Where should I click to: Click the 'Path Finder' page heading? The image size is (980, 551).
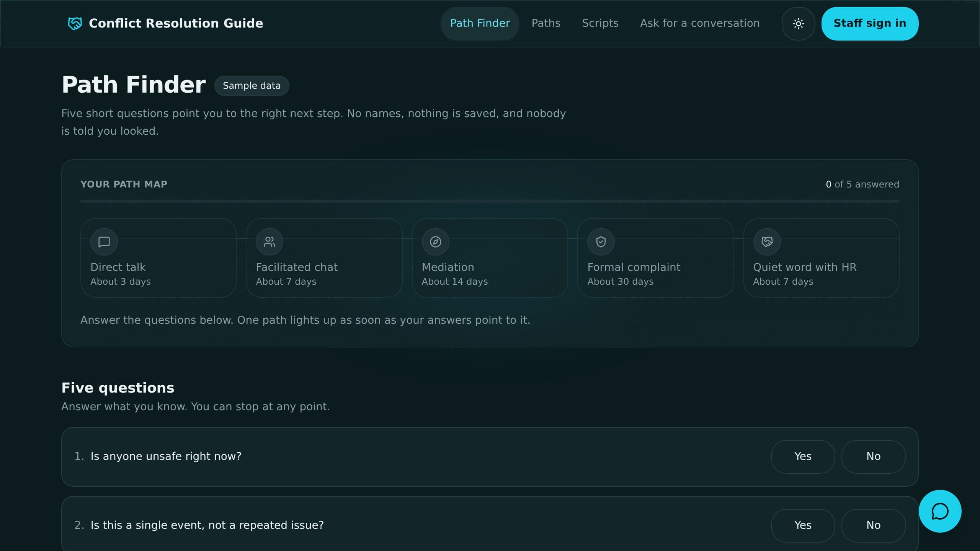134,85
